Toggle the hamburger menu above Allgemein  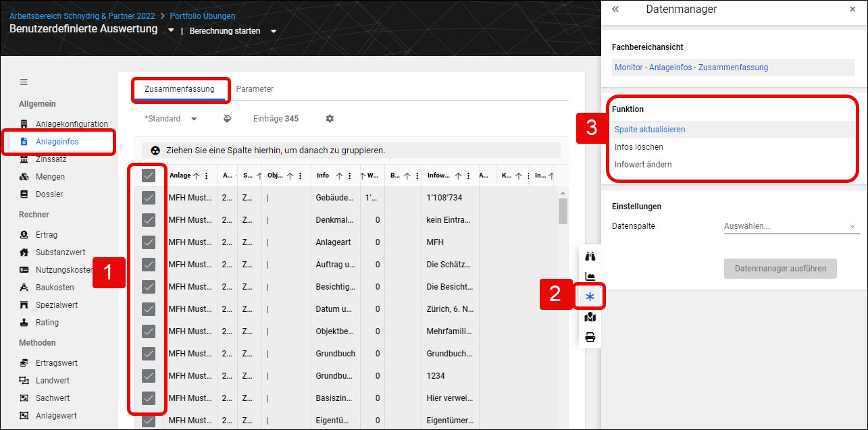point(24,82)
